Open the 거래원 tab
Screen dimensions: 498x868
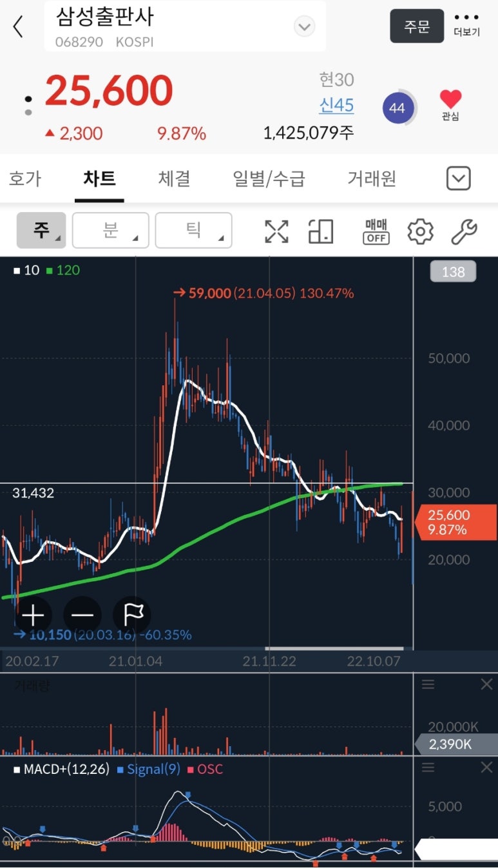[x=372, y=178]
